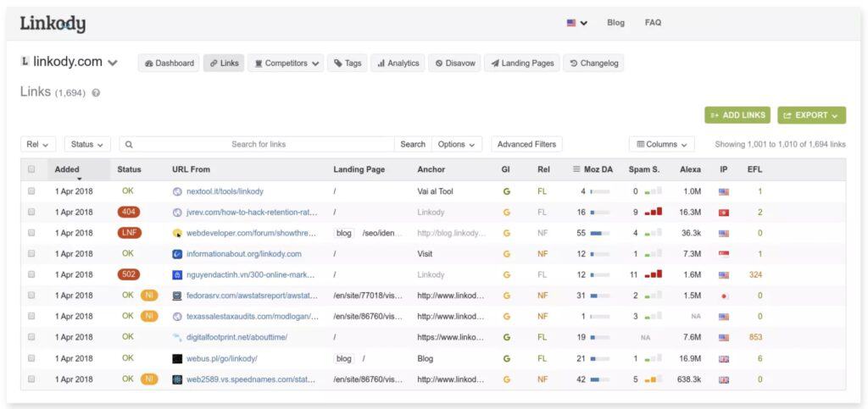Image resolution: width=868 pixels, height=409 pixels.
Task: Switch to the Dashboard tab
Action: pos(170,64)
